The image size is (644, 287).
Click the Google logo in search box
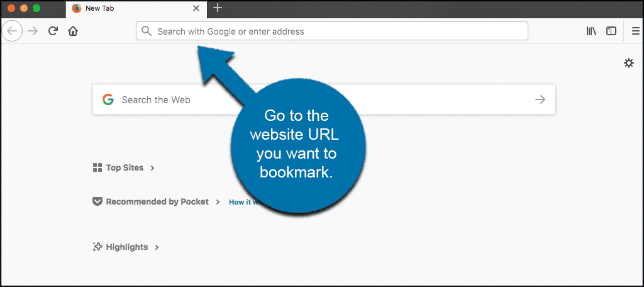point(108,99)
